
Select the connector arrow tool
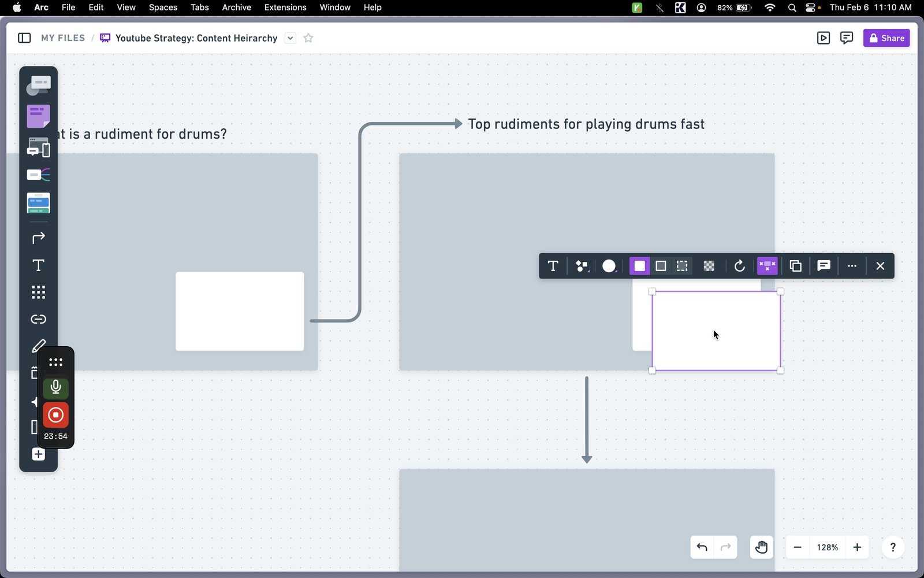tap(38, 238)
